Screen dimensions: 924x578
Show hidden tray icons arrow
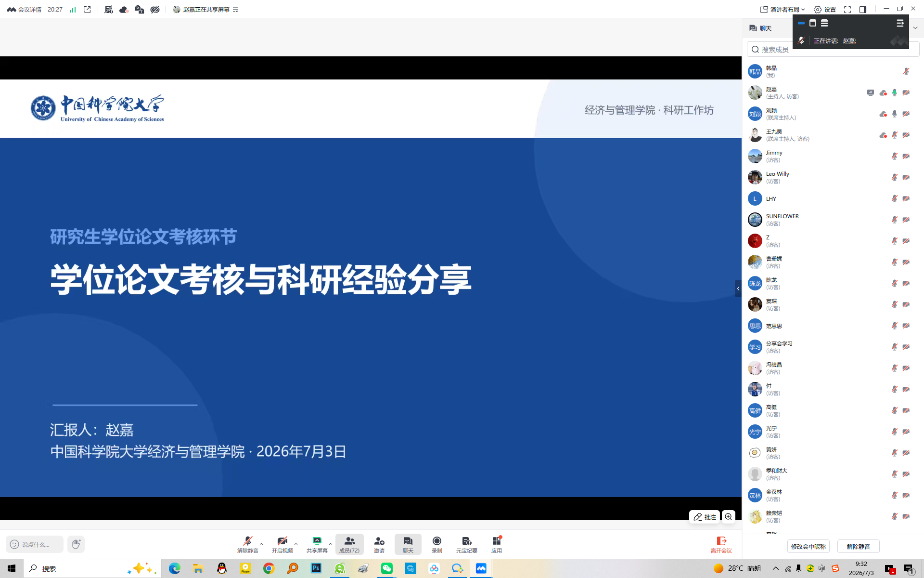pos(776,568)
